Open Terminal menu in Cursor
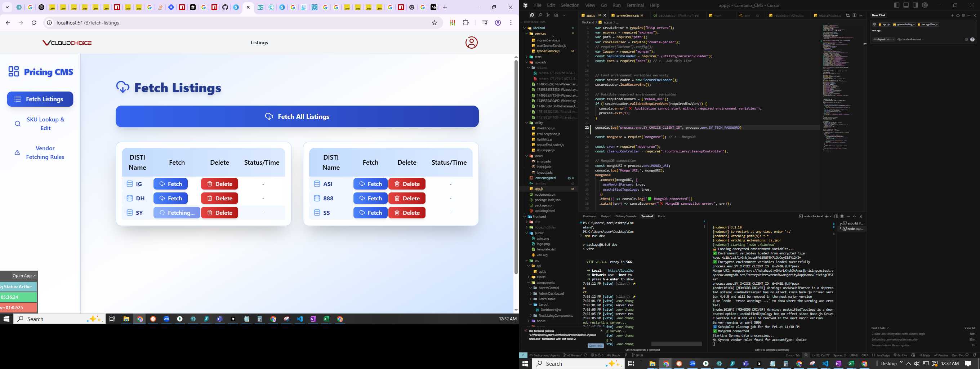The image size is (980, 369). [635, 5]
